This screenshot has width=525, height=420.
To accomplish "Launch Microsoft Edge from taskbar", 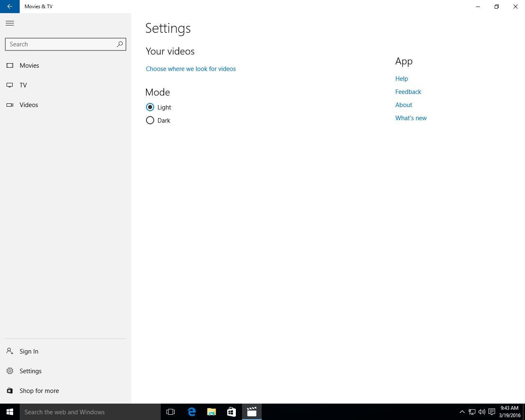I will tap(192, 412).
